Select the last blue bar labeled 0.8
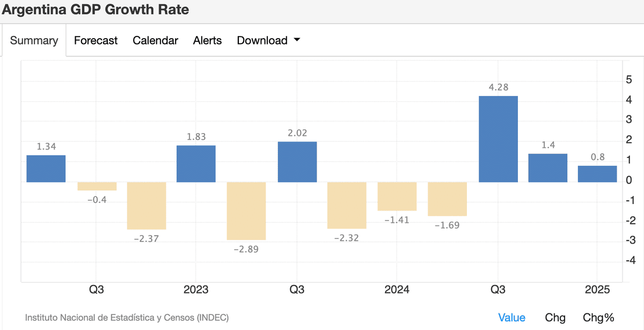Viewport: 644px width, 330px height. click(597, 174)
